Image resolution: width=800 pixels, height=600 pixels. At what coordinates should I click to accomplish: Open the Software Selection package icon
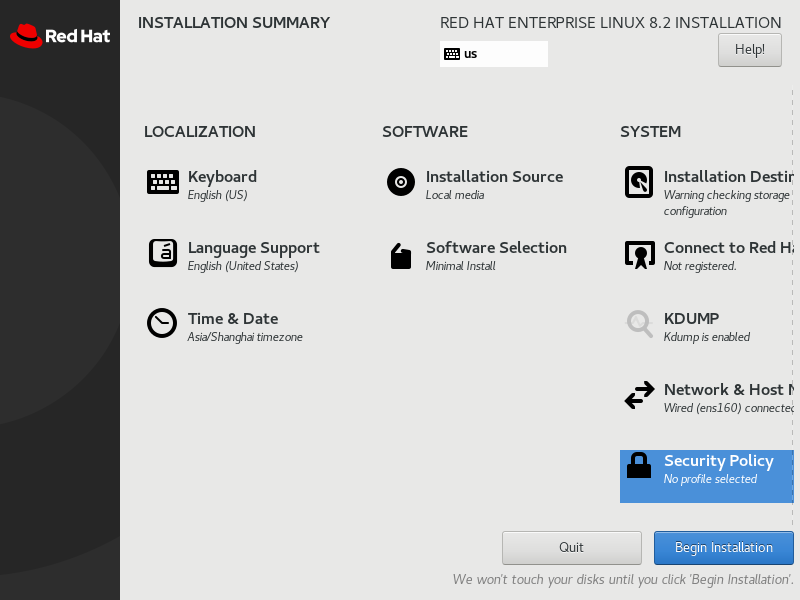click(x=401, y=256)
